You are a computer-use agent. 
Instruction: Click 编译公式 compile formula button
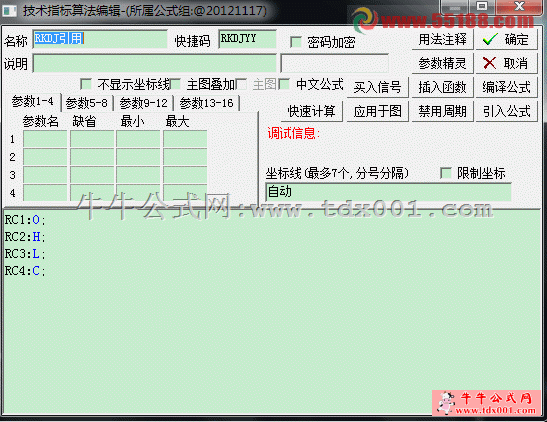(x=507, y=87)
